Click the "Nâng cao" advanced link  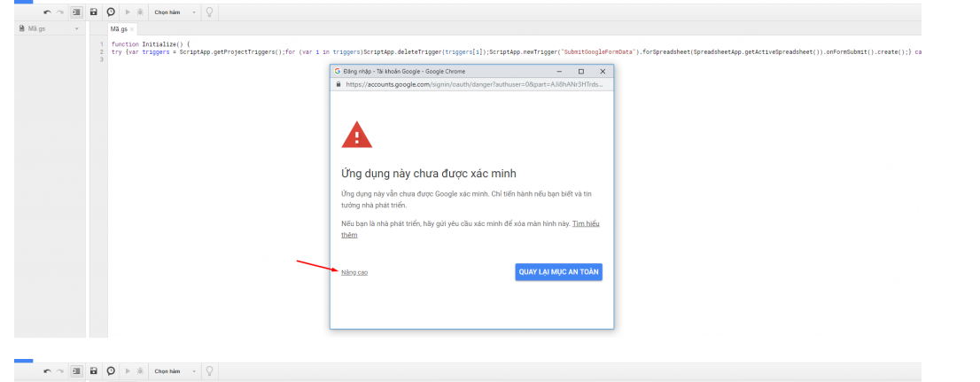(x=354, y=272)
